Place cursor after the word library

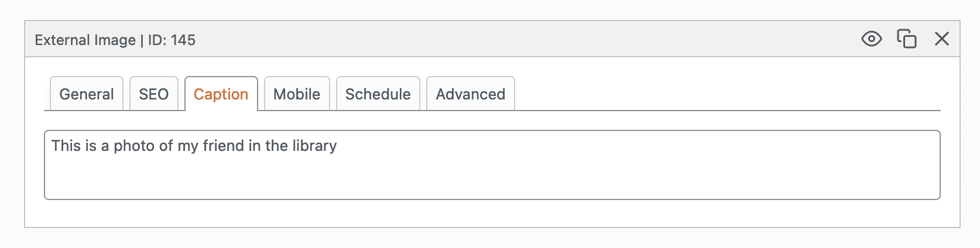point(338,146)
